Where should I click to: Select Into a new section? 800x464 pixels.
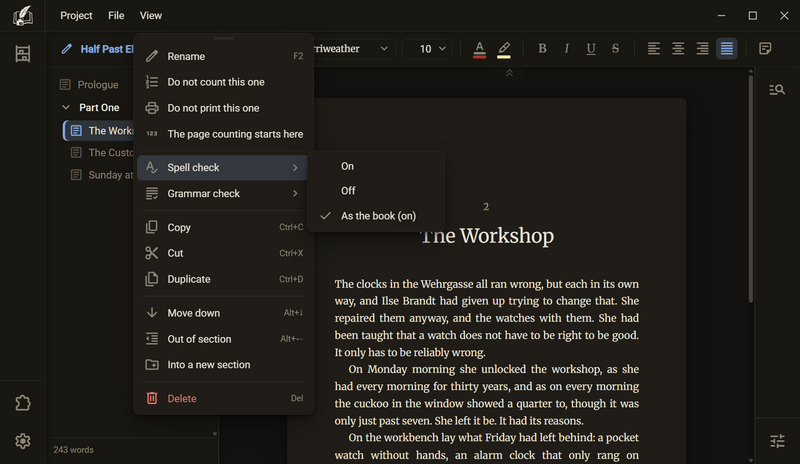(223, 365)
